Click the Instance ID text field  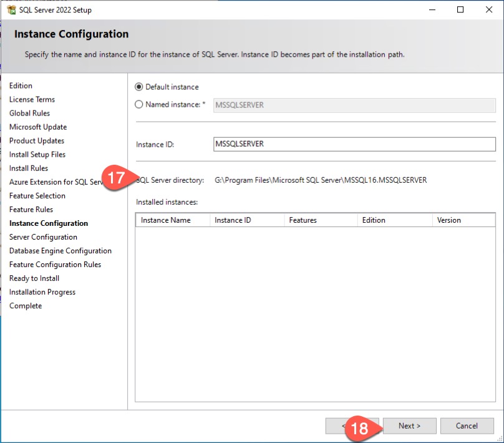click(354, 144)
